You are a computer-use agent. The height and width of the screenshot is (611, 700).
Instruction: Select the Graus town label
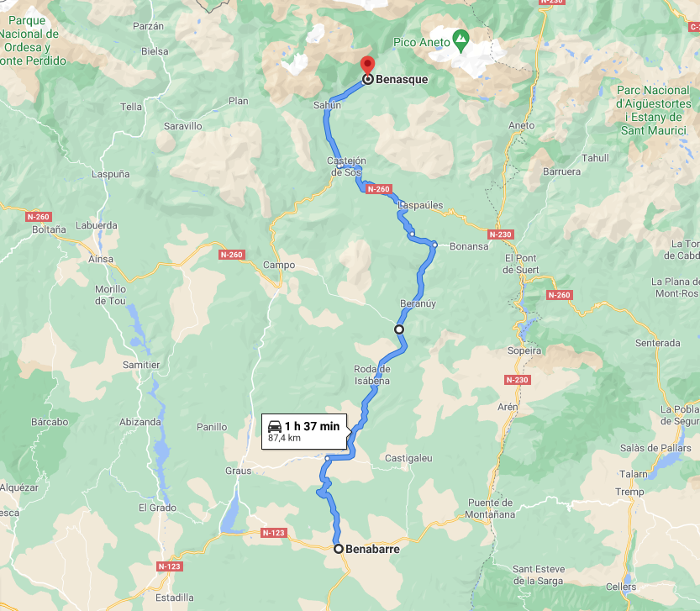[x=239, y=471]
